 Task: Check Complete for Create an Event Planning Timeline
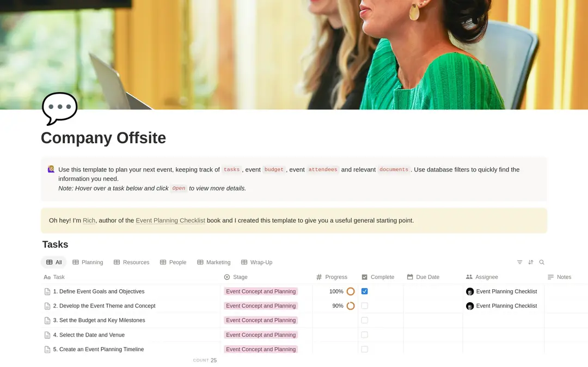tap(364, 349)
